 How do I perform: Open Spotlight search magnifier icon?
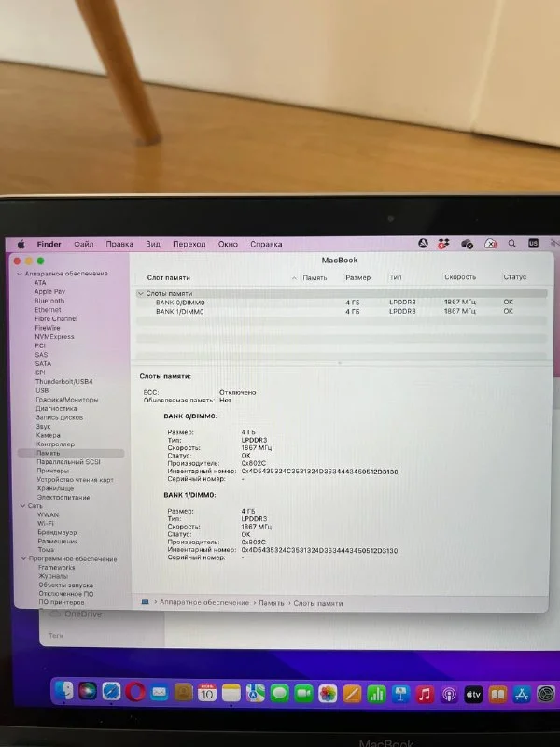tap(511, 244)
